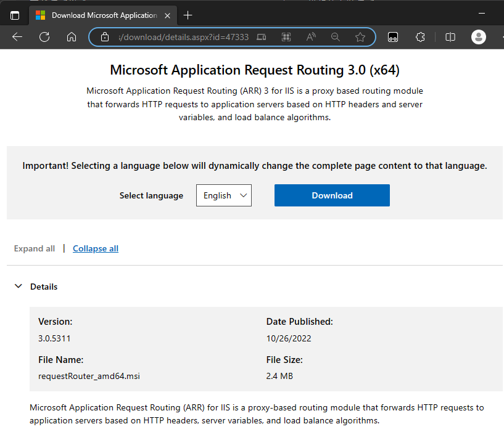Refresh the current page

44,37
